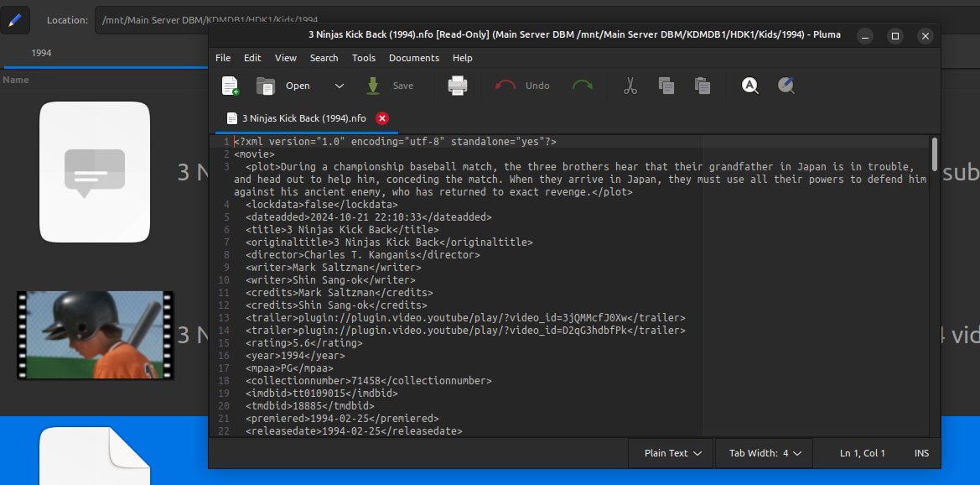Open the File menu
This screenshot has height=485, width=980.
pos(223,58)
